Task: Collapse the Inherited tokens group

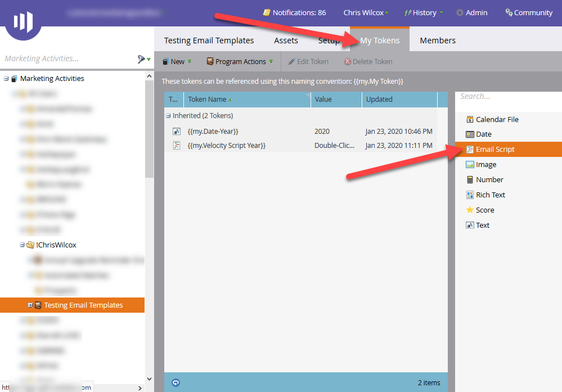Action: coord(167,115)
